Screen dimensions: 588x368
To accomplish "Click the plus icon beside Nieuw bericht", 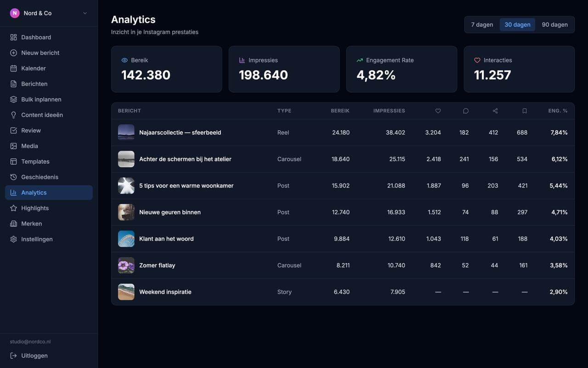I will click(13, 53).
